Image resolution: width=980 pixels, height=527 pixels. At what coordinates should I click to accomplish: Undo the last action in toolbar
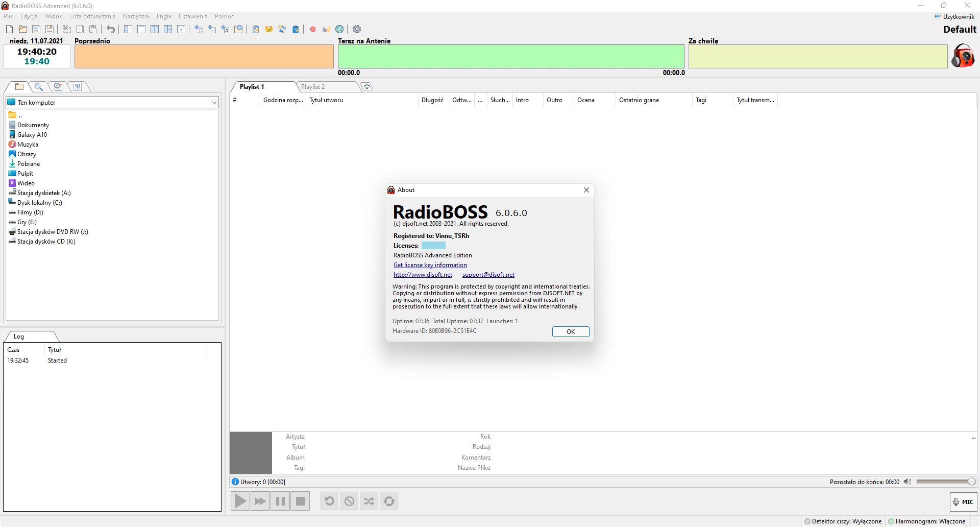click(x=111, y=29)
